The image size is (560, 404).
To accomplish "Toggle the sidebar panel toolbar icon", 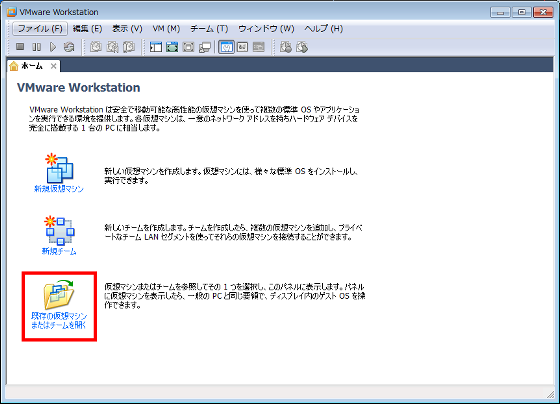I will pos(156,47).
